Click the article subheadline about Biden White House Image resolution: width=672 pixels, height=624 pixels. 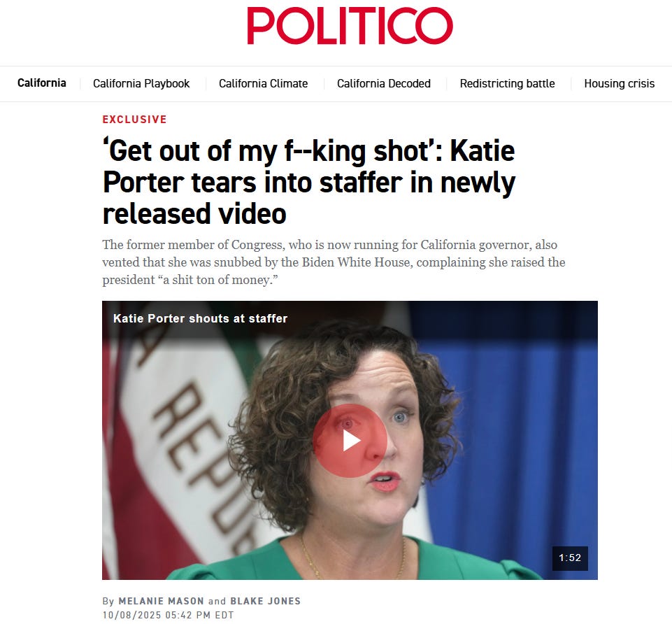click(x=334, y=262)
